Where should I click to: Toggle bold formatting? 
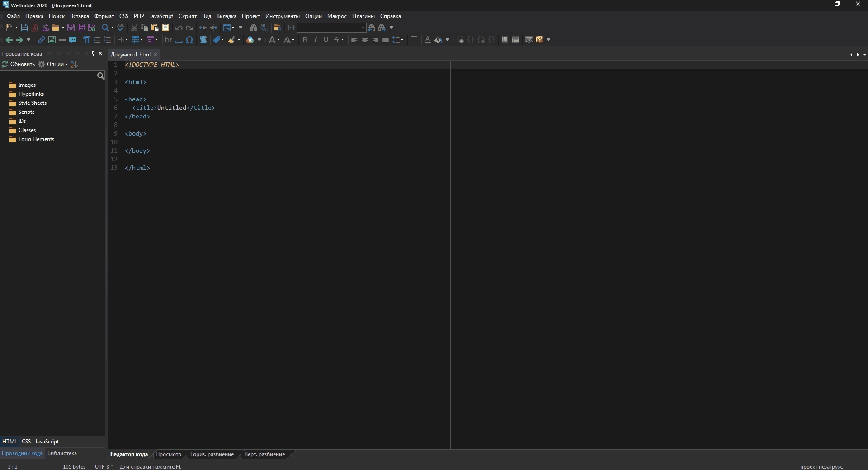pos(305,40)
